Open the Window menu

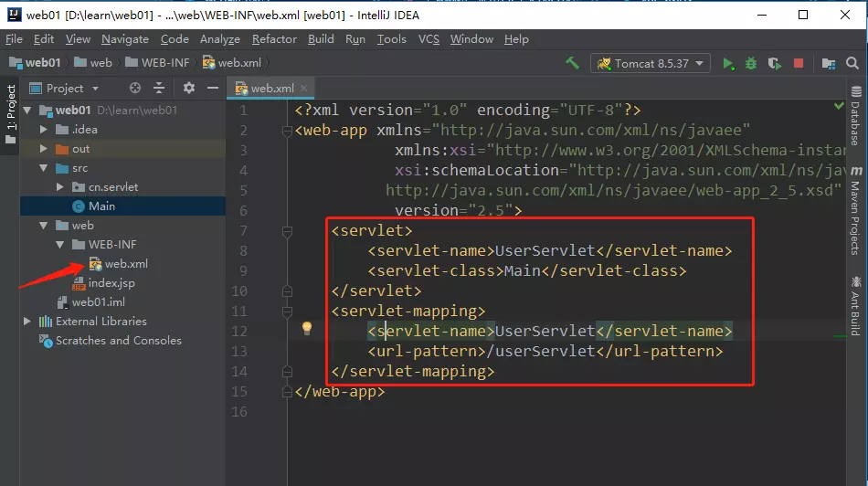point(471,39)
